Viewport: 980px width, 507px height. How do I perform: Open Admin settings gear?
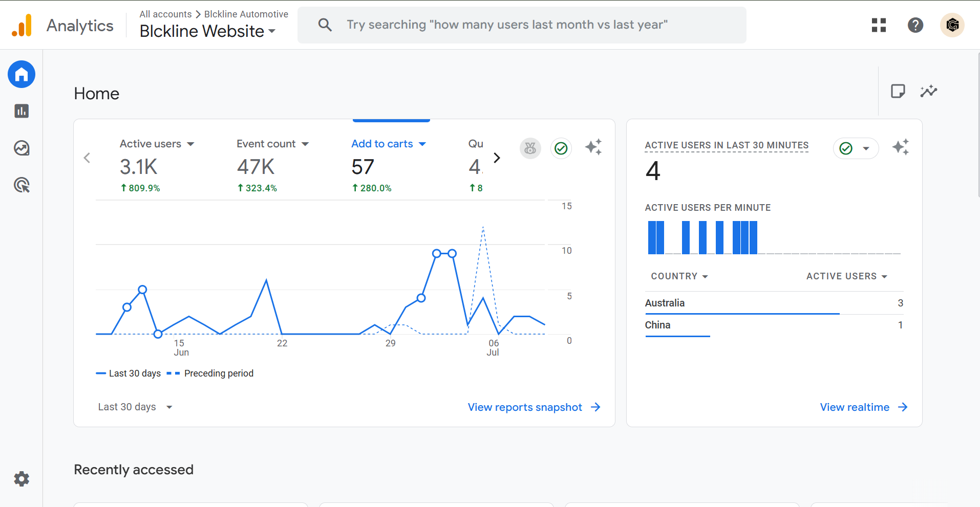click(x=22, y=479)
